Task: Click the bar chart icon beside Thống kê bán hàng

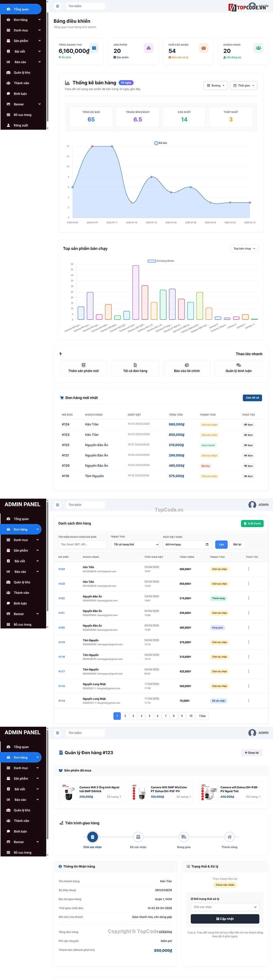Action: point(67,83)
